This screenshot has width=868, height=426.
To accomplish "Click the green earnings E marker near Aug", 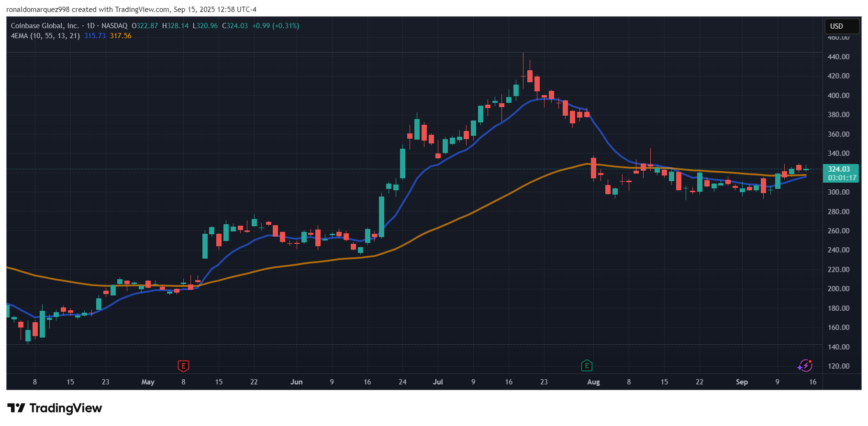I will [x=587, y=366].
